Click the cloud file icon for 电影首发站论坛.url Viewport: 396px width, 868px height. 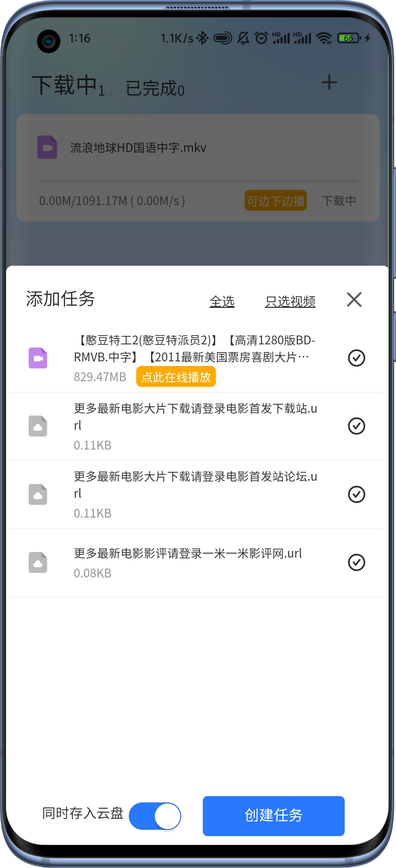[x=38, y=494]
